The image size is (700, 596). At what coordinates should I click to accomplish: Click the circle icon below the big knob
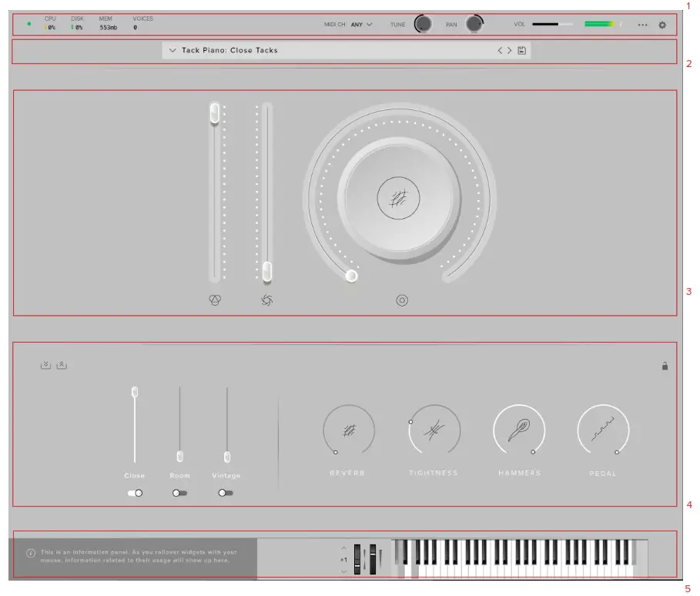(x=402, y=300)
